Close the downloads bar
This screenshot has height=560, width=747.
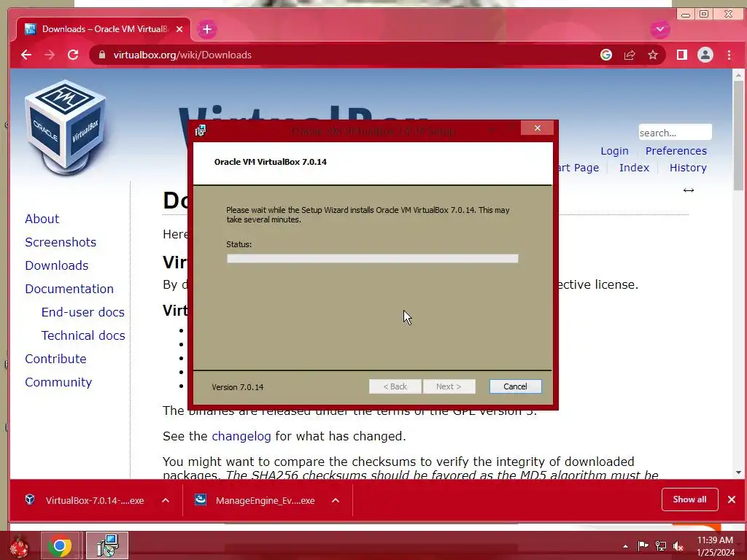pyautogui.click(x=732, y=499)
